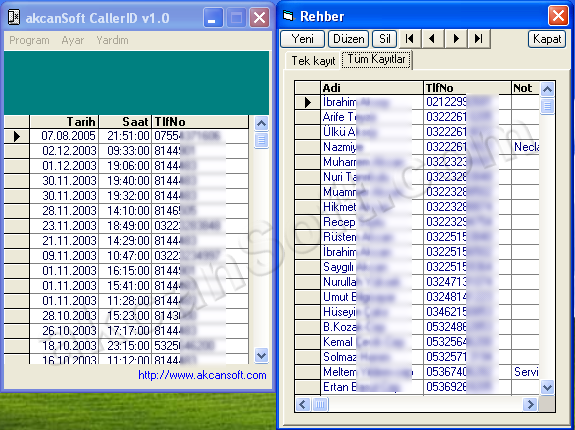Click the Kapat button

(x=547, y=38)
